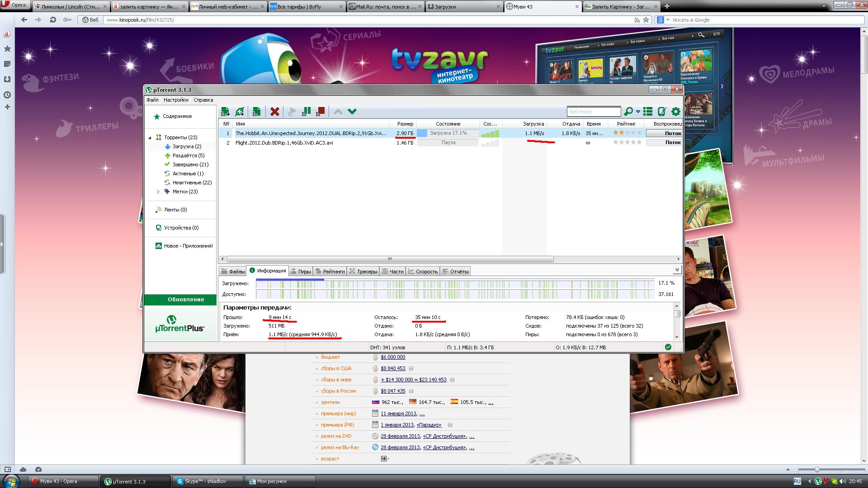Switch to the Скорость tab

pyautogui.click(x=423, y=271)
